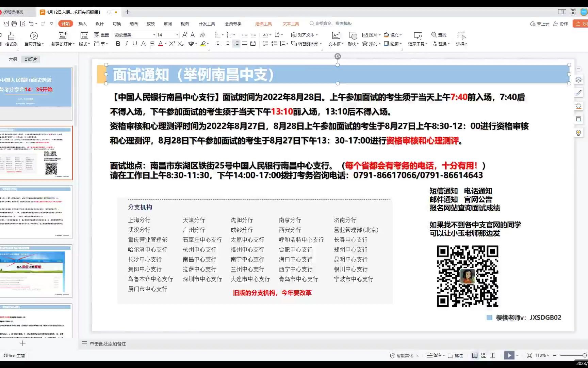Switch to Outline (大纲) panel tab
This screenshot has width=588, height=368.
coord(13,59)
